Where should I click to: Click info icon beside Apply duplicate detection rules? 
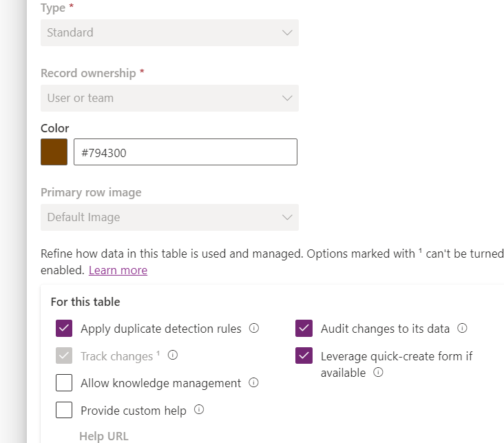pyautogui.click(x=254, y=329)
